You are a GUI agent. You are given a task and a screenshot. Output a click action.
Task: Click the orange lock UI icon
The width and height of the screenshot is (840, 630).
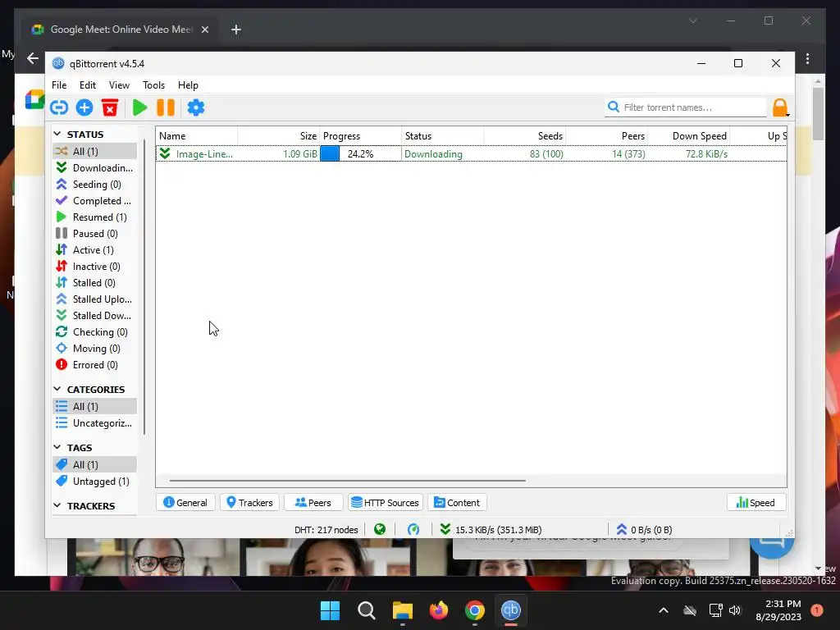click(x=780, y=107)
